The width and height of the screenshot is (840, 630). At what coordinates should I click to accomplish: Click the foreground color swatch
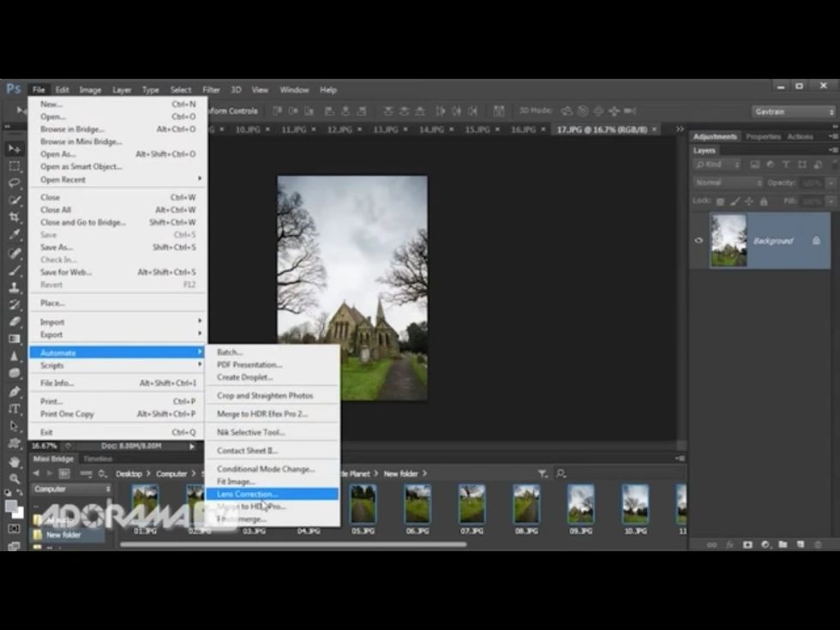tap(11, 506)
